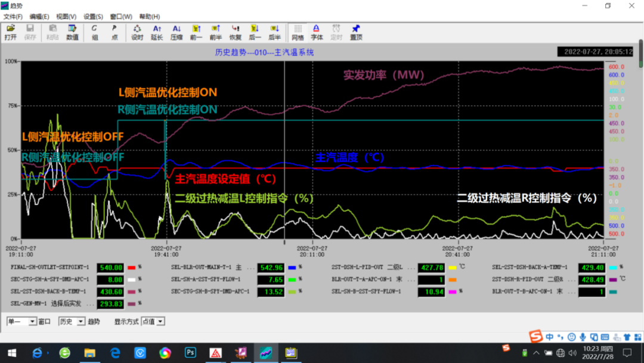
Task: Click the red swatch beside 540.00 value
Action: tap(132, 267)
